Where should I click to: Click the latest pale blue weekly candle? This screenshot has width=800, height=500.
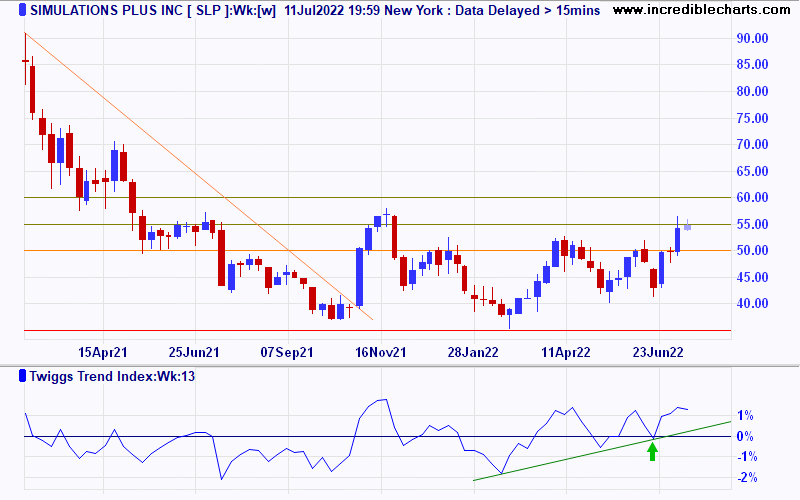pos(687,226)
